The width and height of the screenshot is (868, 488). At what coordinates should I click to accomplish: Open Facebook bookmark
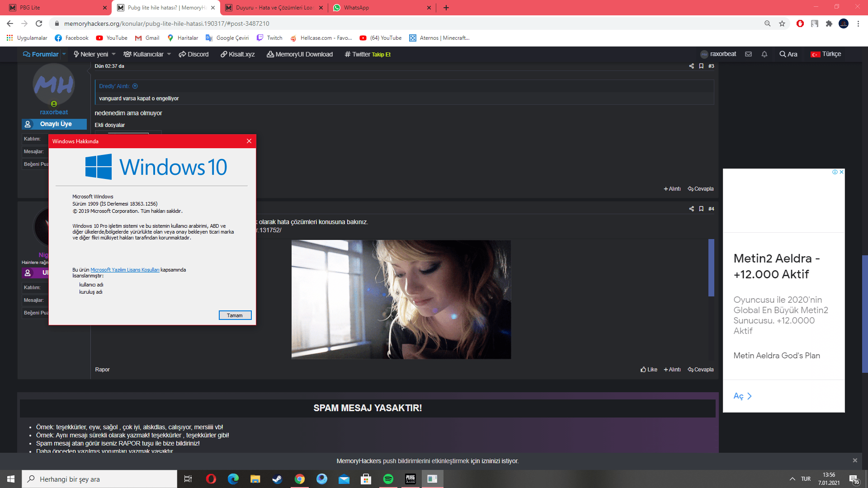[71, 38]
